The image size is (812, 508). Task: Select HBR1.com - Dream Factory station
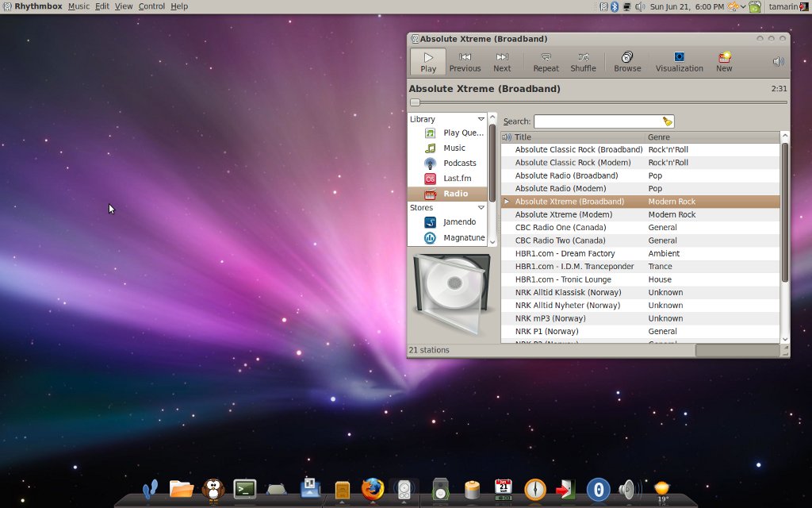pyautogui.click(x=640, y=253)
